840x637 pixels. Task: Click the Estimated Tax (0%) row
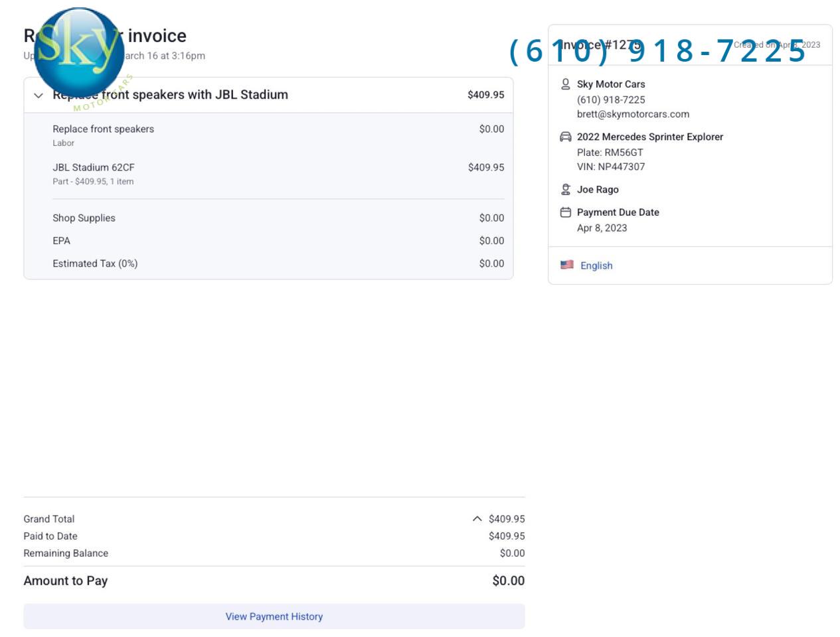(95, 263)
